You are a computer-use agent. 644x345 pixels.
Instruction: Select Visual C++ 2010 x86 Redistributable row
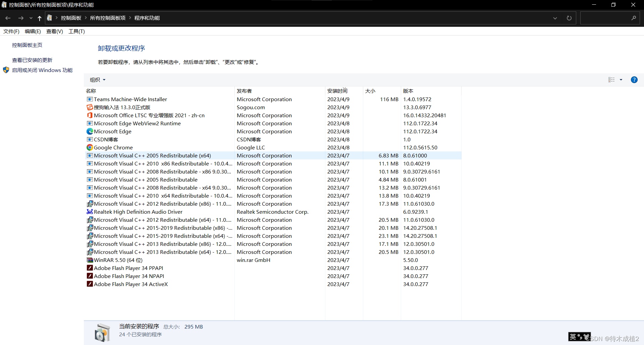click(x=273, y=163)
